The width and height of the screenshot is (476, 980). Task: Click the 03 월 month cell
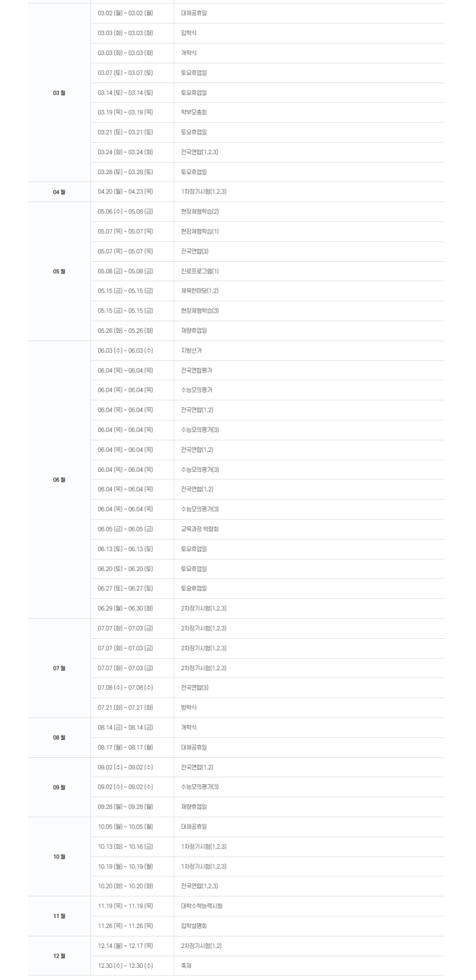click(x=59, y=93)
